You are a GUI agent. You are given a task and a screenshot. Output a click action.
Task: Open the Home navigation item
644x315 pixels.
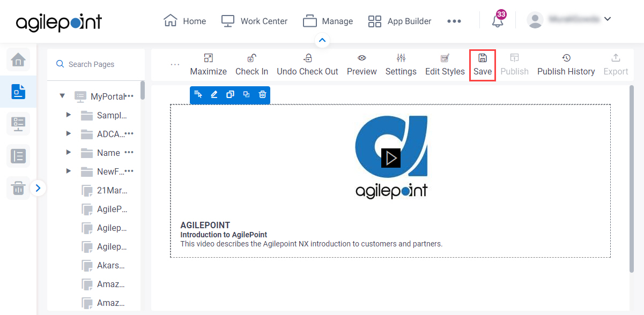coord(184,21)
